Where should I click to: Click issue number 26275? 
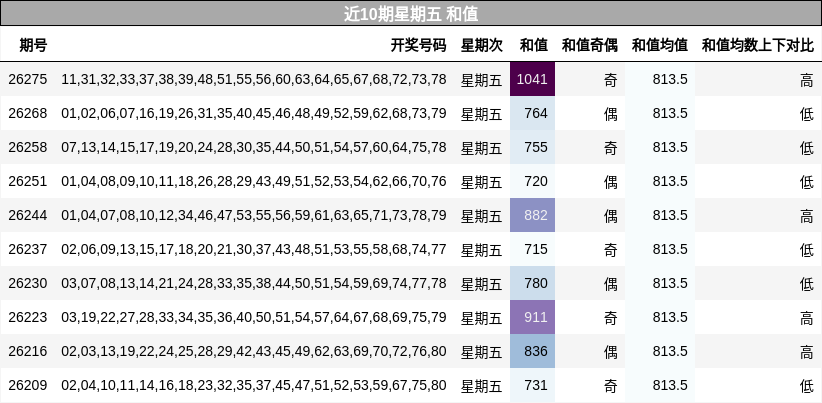click(x=28, y=79)
